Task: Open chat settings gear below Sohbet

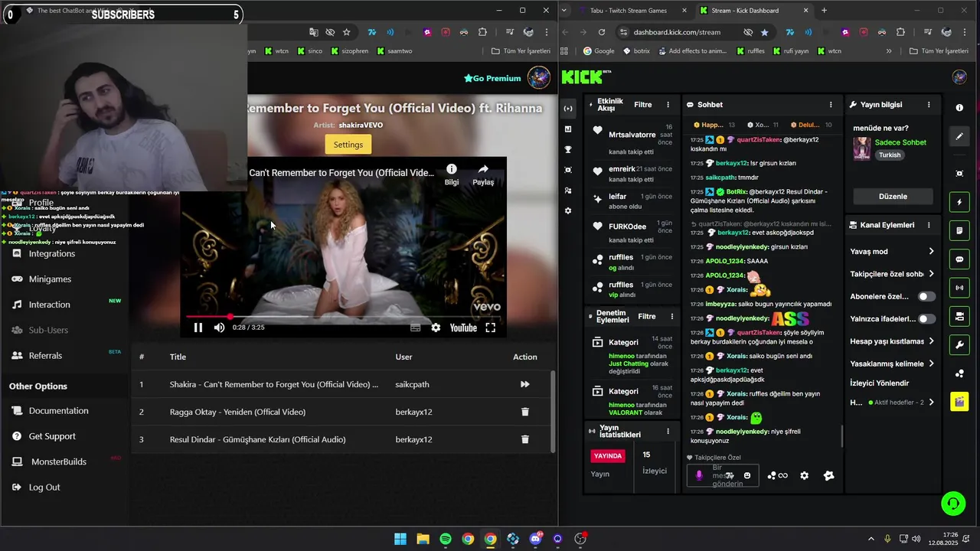Action: (x=804, y=475)
